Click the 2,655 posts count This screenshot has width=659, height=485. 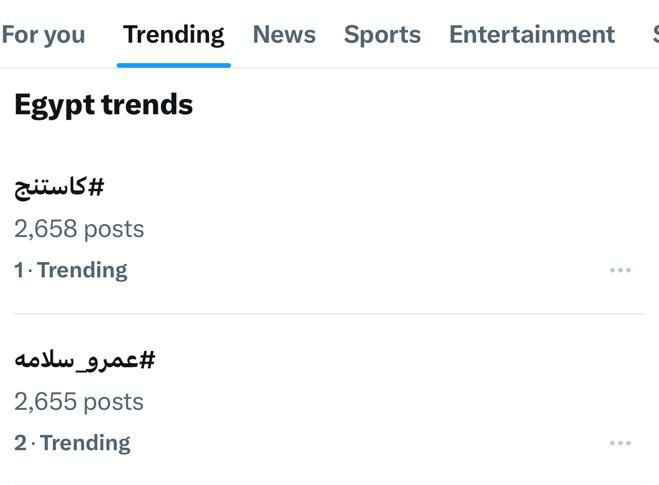point(79,402)
